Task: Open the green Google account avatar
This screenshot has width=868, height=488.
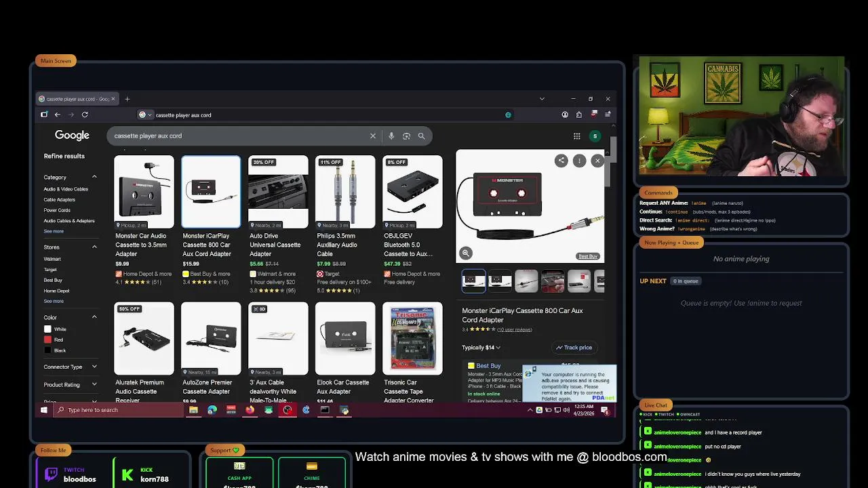Action: pos(595,136)
